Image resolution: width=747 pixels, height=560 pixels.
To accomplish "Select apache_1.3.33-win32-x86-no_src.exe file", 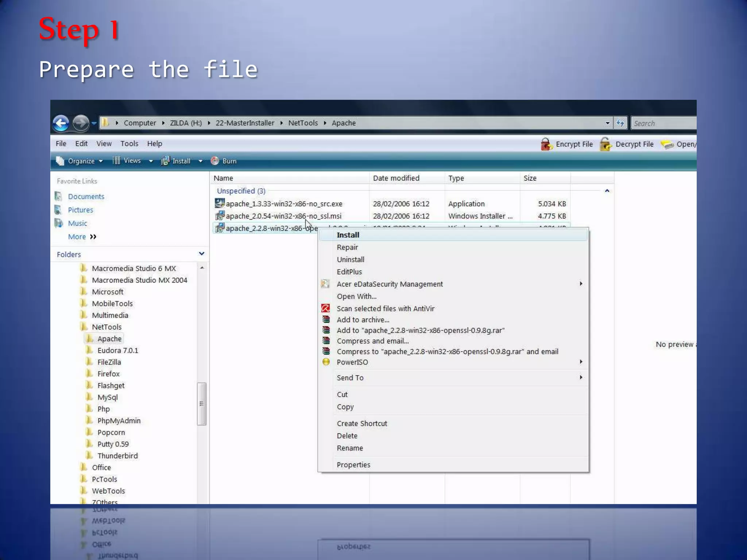I will point(284,204).
